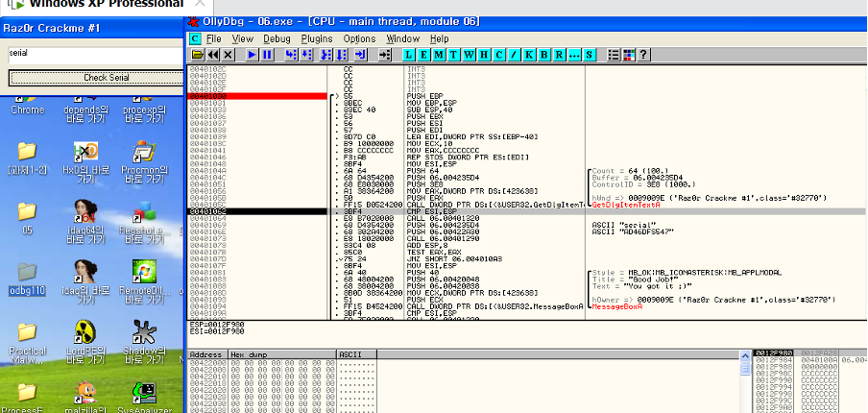Viewport: 868px width, 413px height.
Task: Open the Debug menu
Action: (x=277, y=38)
